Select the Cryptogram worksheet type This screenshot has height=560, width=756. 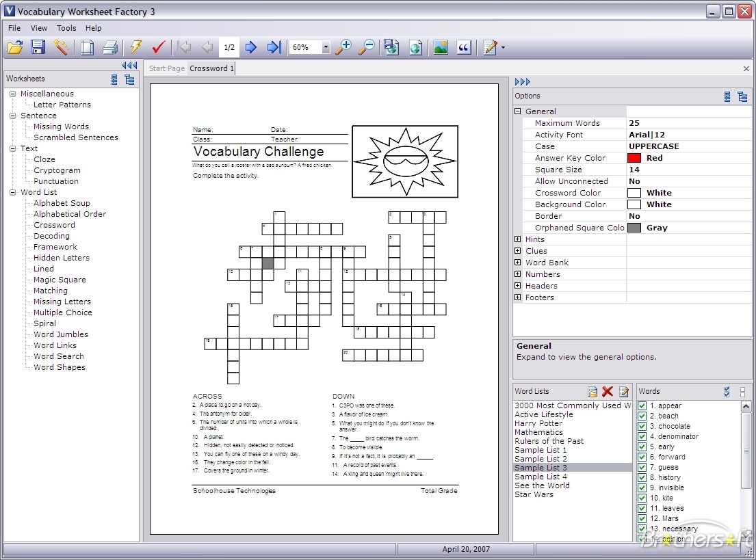click(57, 170)
